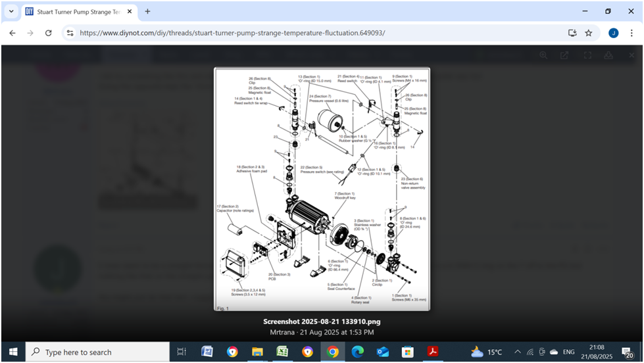Open network settings tray icon

pos(530,352)
